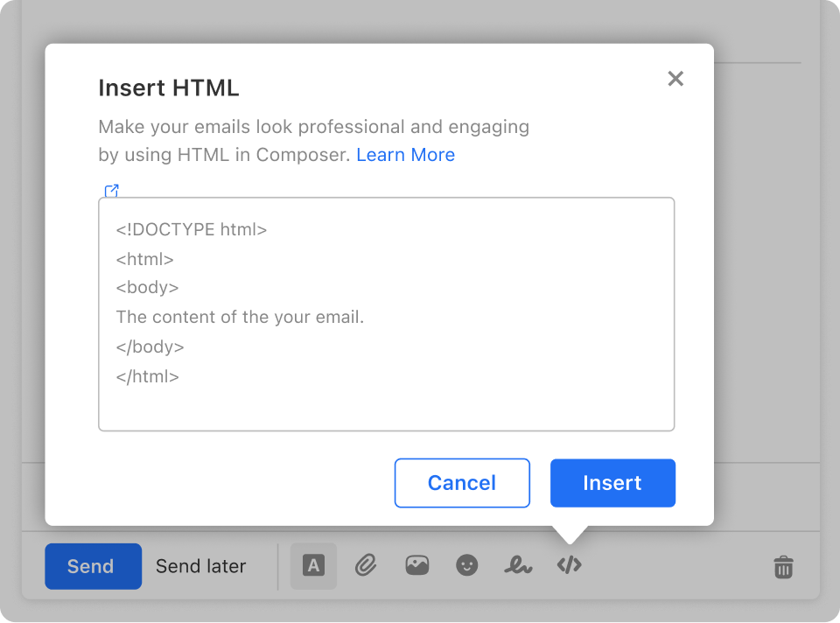Open the HTML editor in external window
840x623 pixels.
point(111,191)
